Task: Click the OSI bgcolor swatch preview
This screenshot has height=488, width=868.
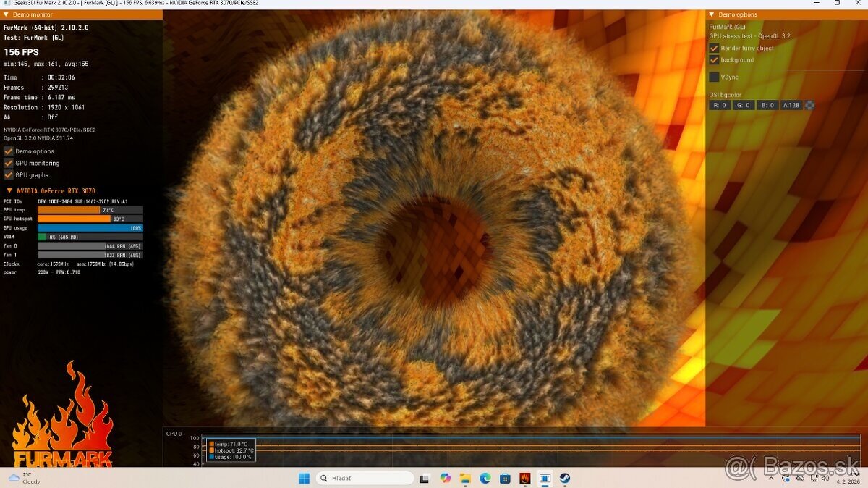Action: (809, 105)
